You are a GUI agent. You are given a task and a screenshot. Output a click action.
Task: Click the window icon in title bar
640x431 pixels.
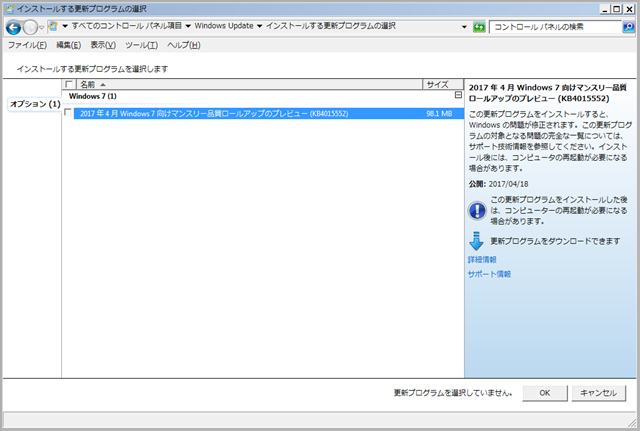click(10, 9)
